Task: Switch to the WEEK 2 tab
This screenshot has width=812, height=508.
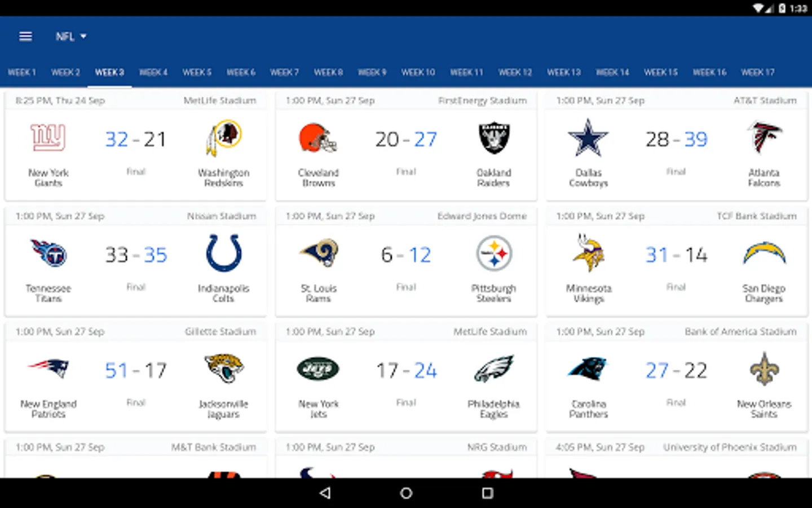Action: (x=65, y=72)
